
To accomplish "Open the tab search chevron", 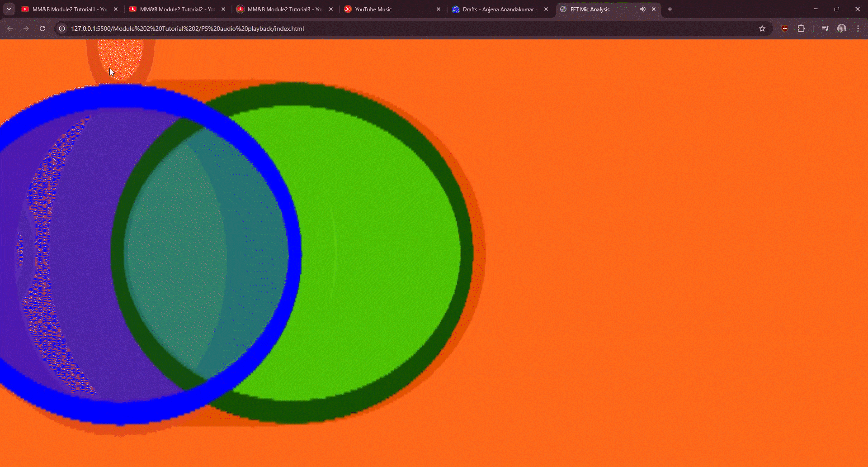I will (x=9, y=9).
